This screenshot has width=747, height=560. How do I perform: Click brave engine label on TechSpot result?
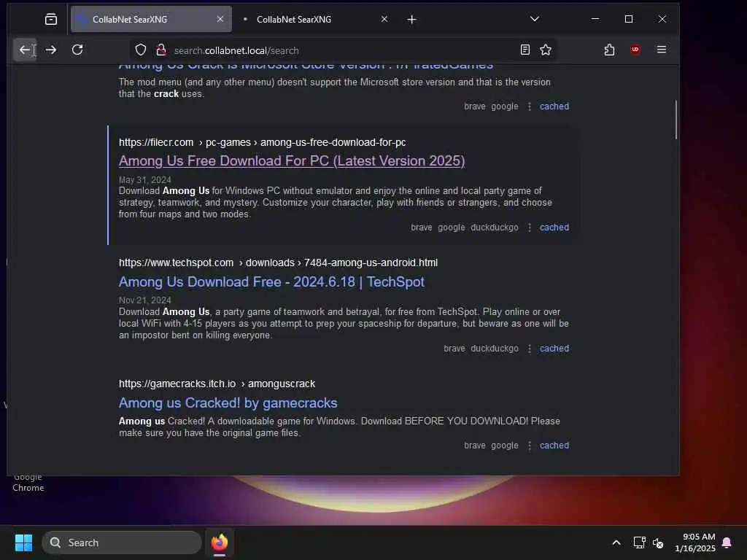click(454, 349)
